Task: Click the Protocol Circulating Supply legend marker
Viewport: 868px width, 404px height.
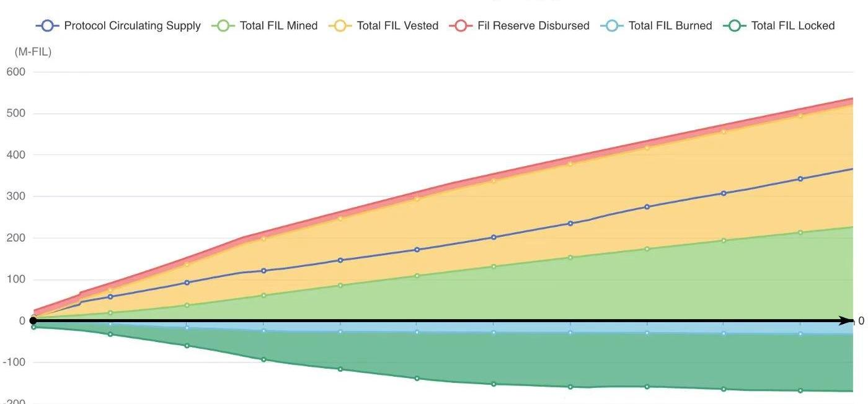Action: pyautogui.click(x=48, y=25)
